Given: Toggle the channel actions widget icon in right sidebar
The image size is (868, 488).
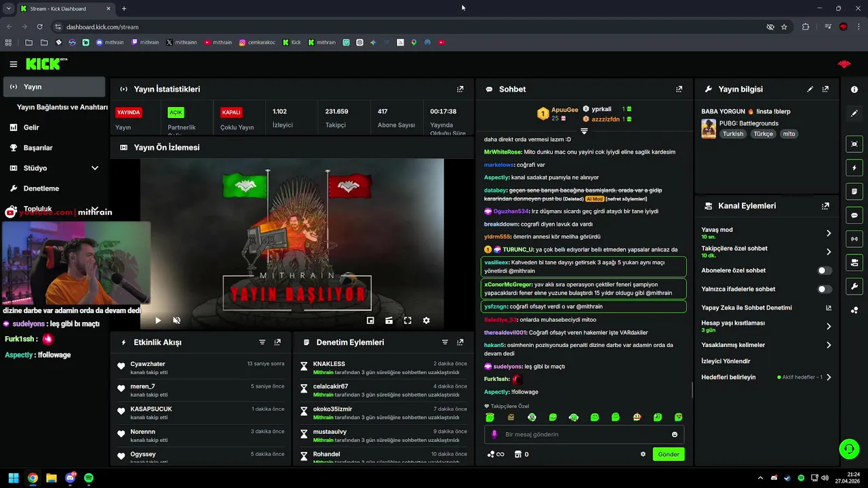Looking at the screenshot, I should coord(854,262).
